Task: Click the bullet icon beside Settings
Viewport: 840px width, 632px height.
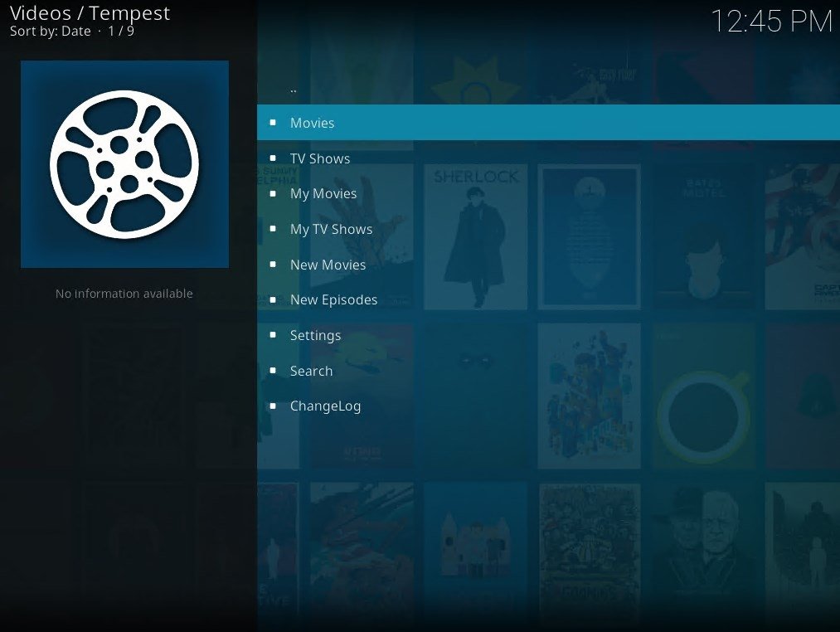Action: coord(273,335)
